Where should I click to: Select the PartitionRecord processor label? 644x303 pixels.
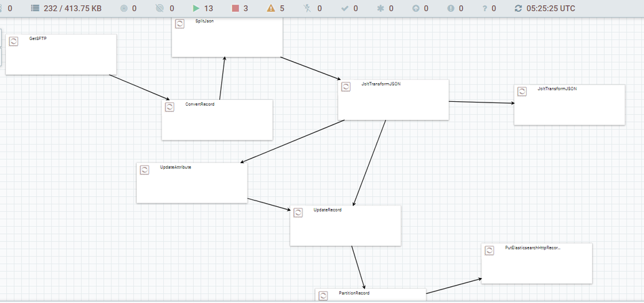[x=354, y=293]
